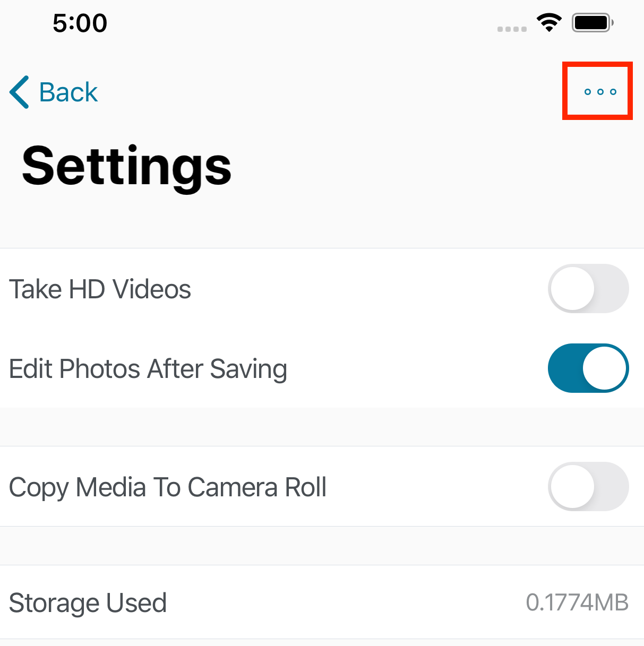
Task: Disable the Edit Photos After Saving switch
Action: click(x=588, y=368)
